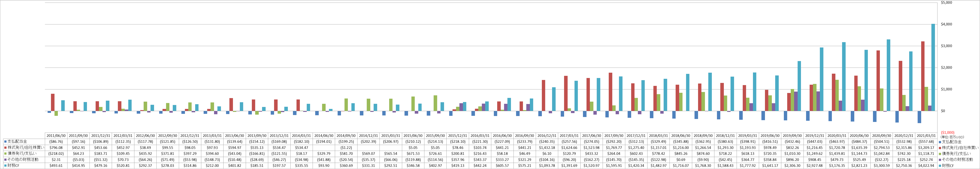
Task: Select the $3,176.35 cell
Action: (x=837, y=166)
